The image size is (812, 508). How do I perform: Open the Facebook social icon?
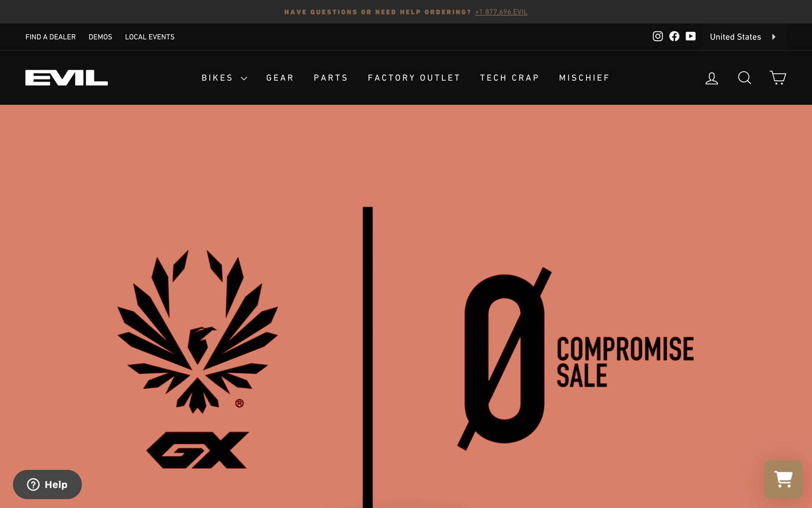pyautogui.click(x=674, y=36)
